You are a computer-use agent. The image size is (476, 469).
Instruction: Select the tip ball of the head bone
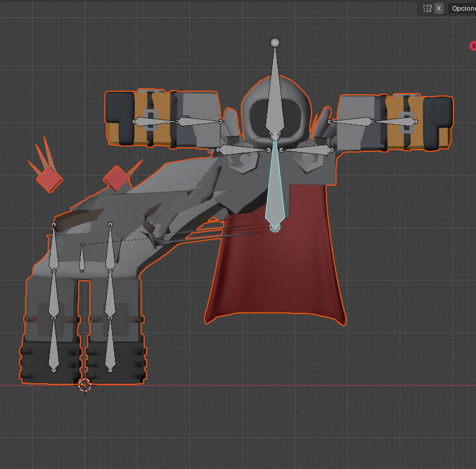pos(275,42)
